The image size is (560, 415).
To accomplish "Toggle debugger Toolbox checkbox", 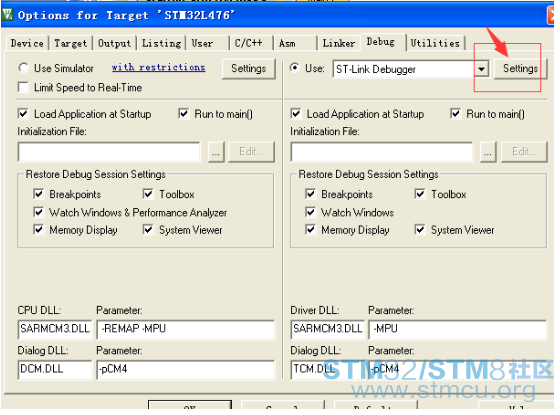I will 420,194.
